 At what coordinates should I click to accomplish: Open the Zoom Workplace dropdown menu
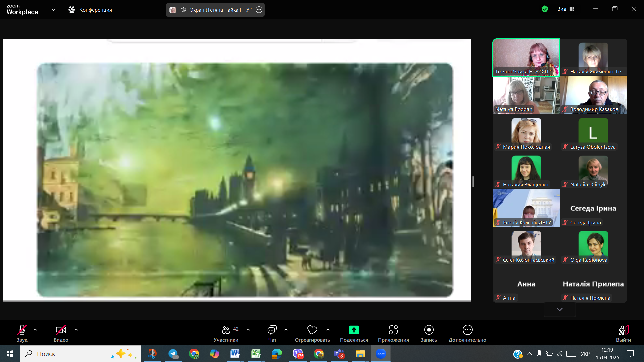54,10
